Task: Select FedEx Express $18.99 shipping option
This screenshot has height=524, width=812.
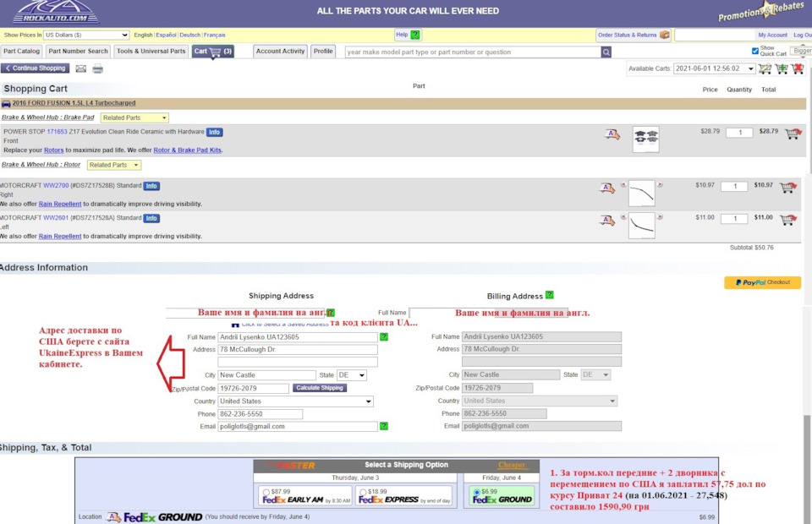Action: 363,492
